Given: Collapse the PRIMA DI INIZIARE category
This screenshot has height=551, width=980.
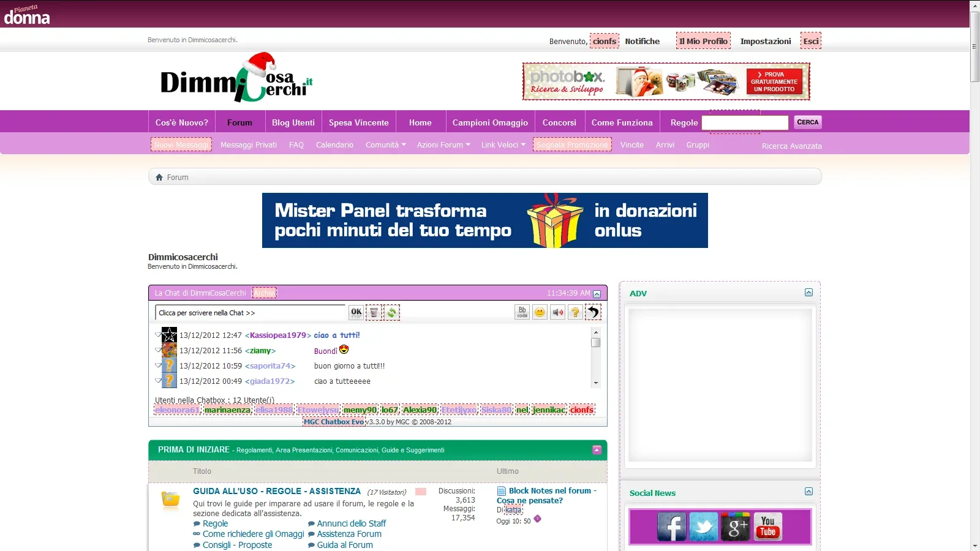Looking at the screenshot, I should (x=597, y=450).
